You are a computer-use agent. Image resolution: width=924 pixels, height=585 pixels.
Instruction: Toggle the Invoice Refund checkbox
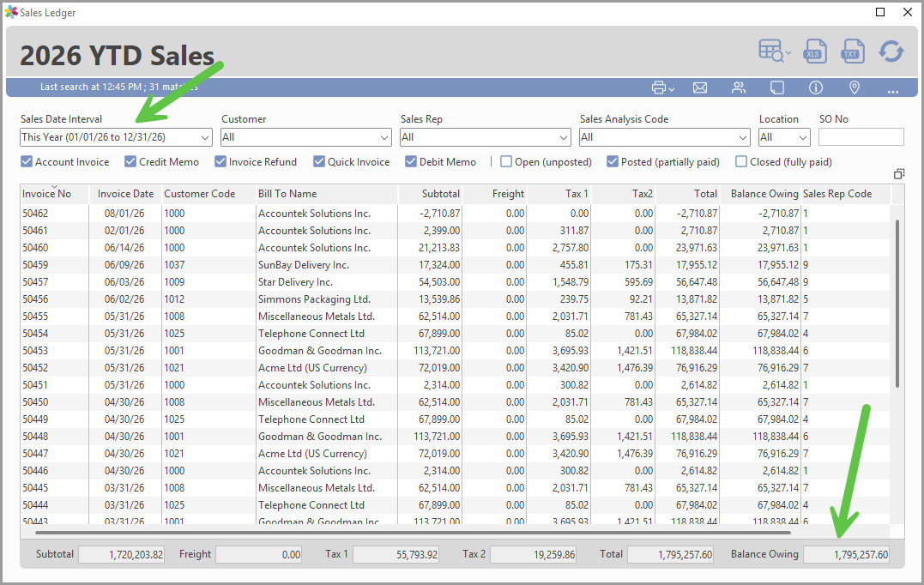(x=220, y=161)
